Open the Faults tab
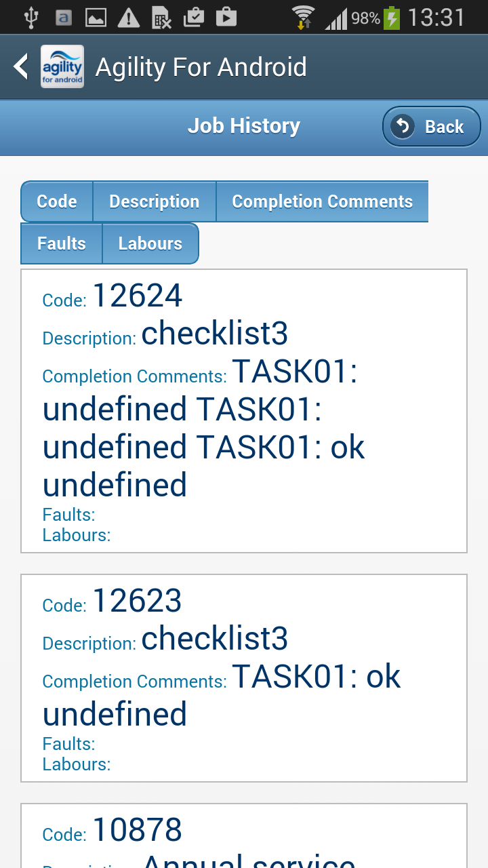 (x=62, y=243)
